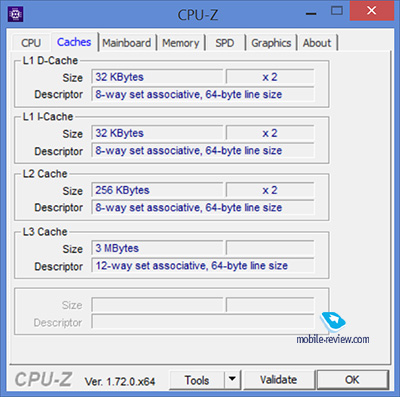Click L2 Cache multiplier x 2 field
The height and width of the screenshot is (397, 400).
[270, 190]
